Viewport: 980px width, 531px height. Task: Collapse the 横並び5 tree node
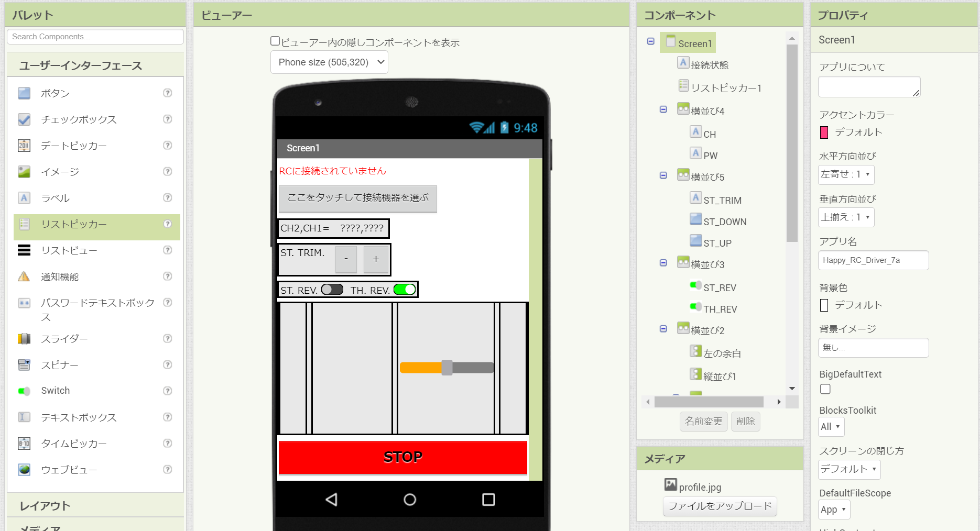pos(663,175)
